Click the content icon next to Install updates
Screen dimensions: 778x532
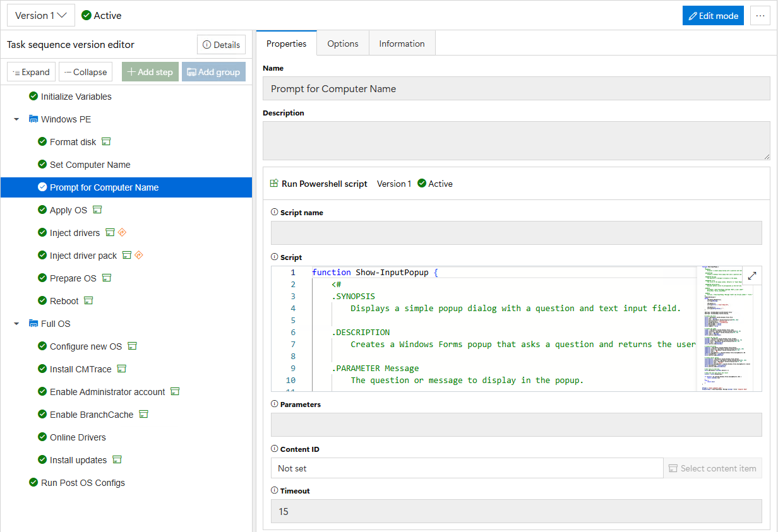(117, 459)
